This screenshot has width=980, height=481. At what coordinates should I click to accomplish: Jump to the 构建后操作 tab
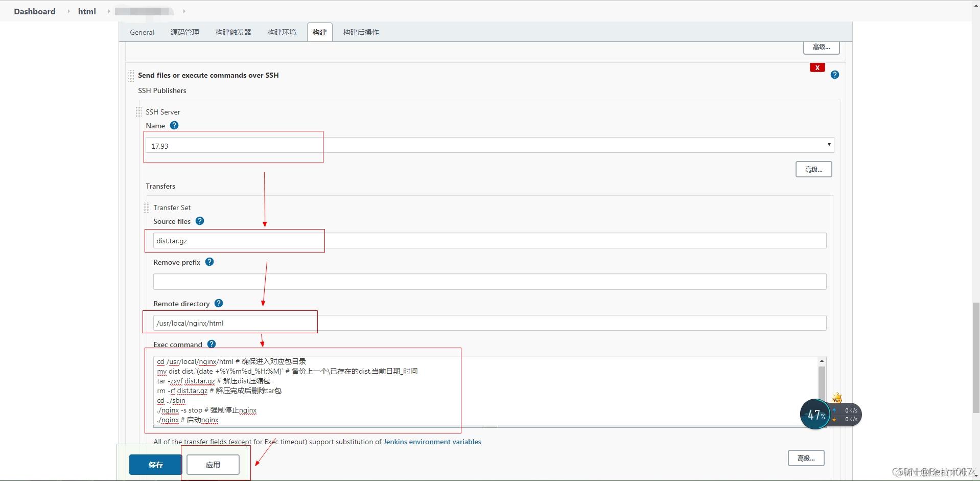[x=361, y=32]
